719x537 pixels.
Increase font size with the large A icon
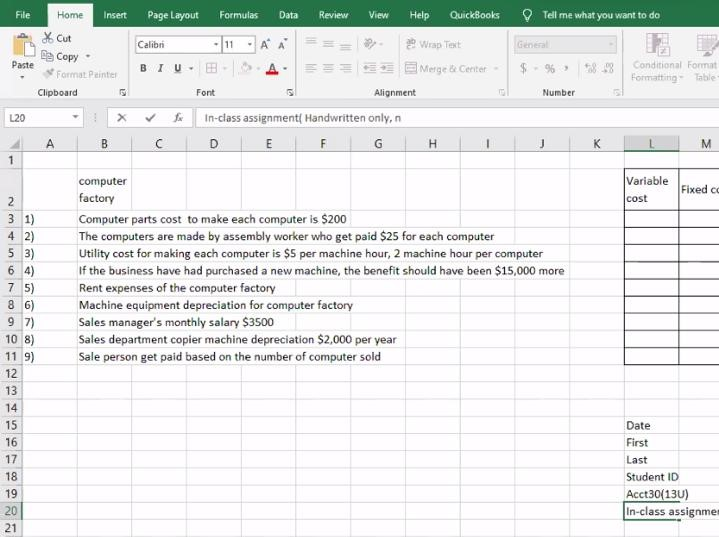coord(265,44)
